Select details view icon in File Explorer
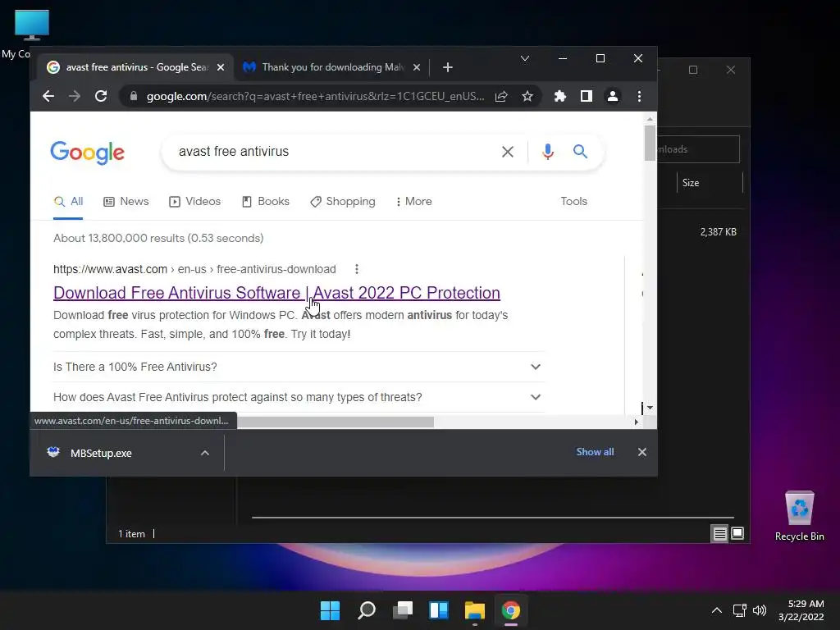The image size is (840, 630). click(719, 533)
